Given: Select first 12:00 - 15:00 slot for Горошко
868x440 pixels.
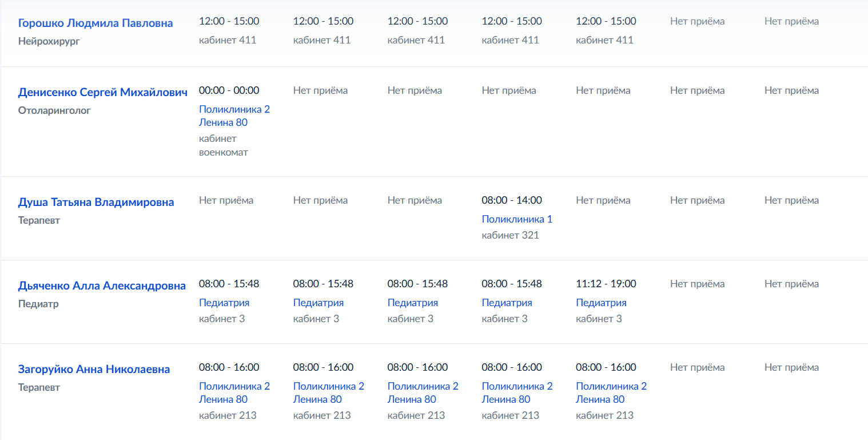Looking at the screenshot, I should 229,21.
